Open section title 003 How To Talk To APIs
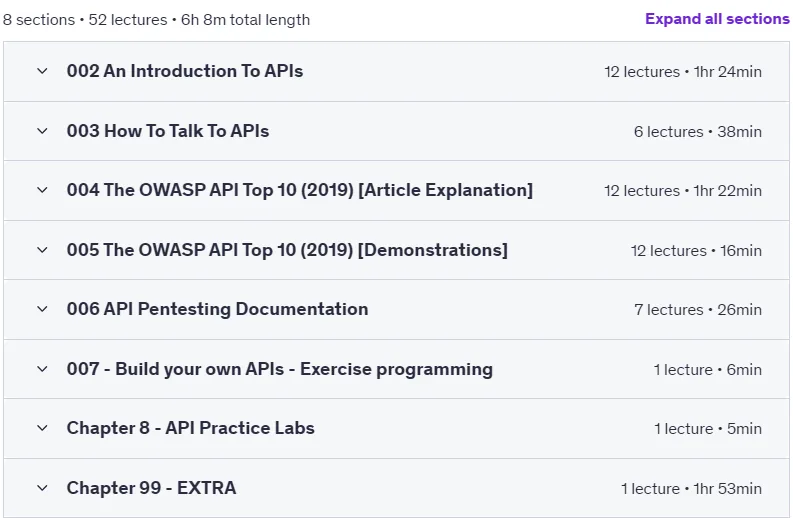The image size is (793, 518). pyautogui.click(x=168, y=131)
